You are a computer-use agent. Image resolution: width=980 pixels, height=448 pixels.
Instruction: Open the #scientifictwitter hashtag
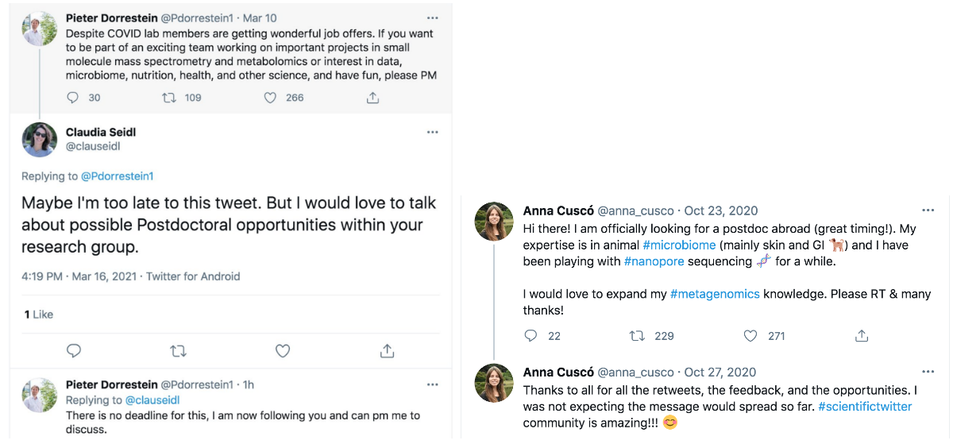(865, 407)
